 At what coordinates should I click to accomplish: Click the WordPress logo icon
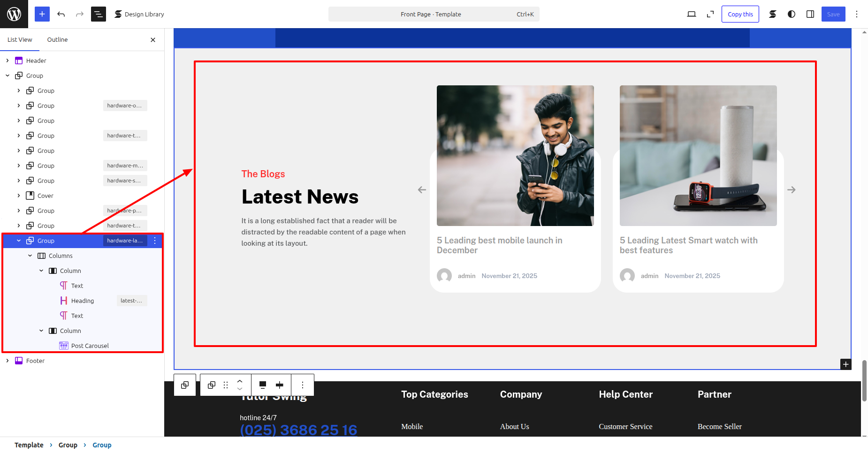coord(14,14)
